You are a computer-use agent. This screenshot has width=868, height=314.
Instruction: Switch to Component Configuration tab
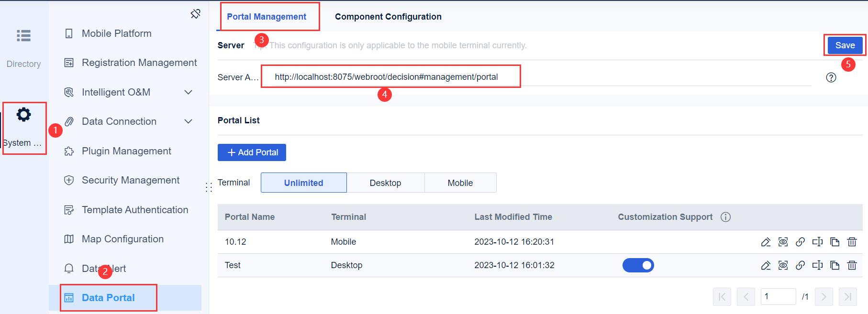click(x=388, y=17)
